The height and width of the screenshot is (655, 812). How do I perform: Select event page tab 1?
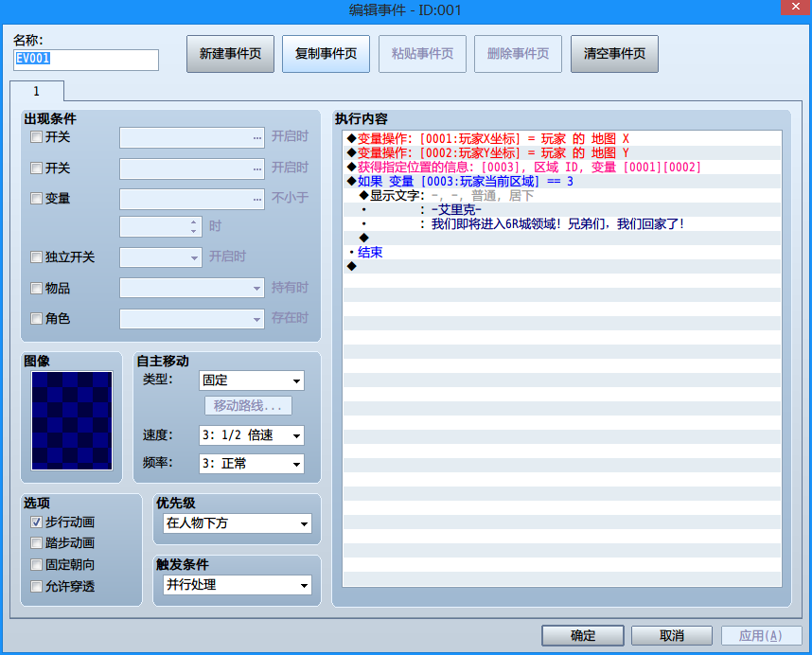click(37, 91)
